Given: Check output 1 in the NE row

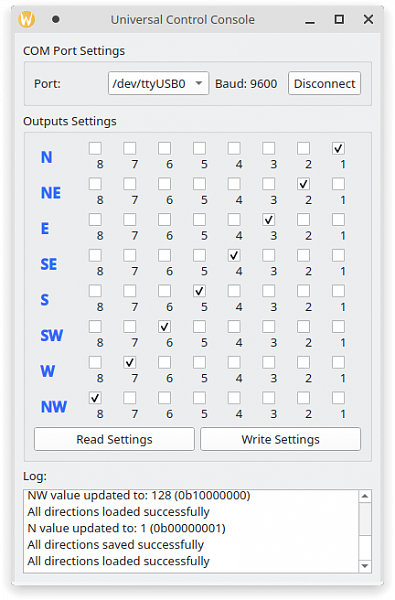Looking at the screenshot, I should coord(338,184).
